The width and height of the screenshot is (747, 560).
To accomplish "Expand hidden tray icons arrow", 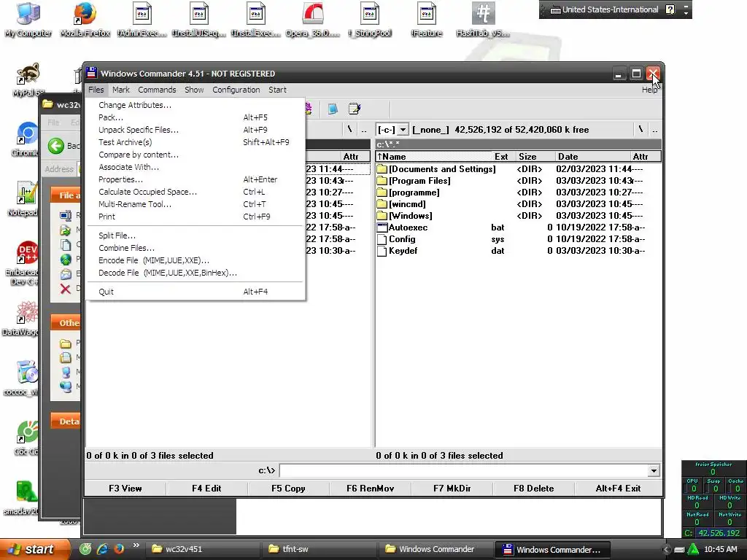I will click(x=667, y=550).
